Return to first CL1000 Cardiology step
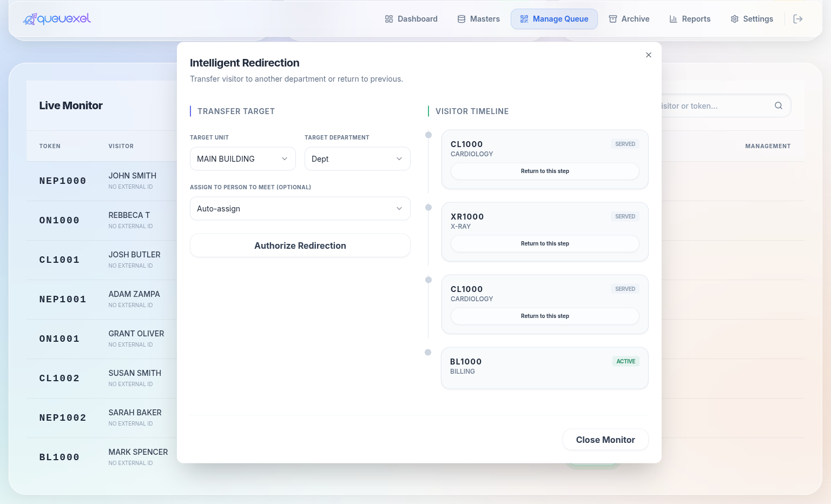831x504 pixels. coord(545,171)
